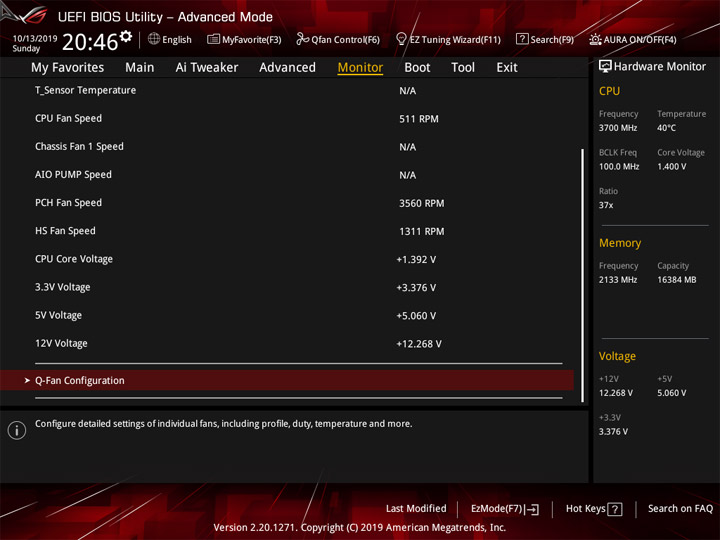This screenshot has width=720, height=540.
Task: Select the 12V Voltage row
Action: coord(287,343)
